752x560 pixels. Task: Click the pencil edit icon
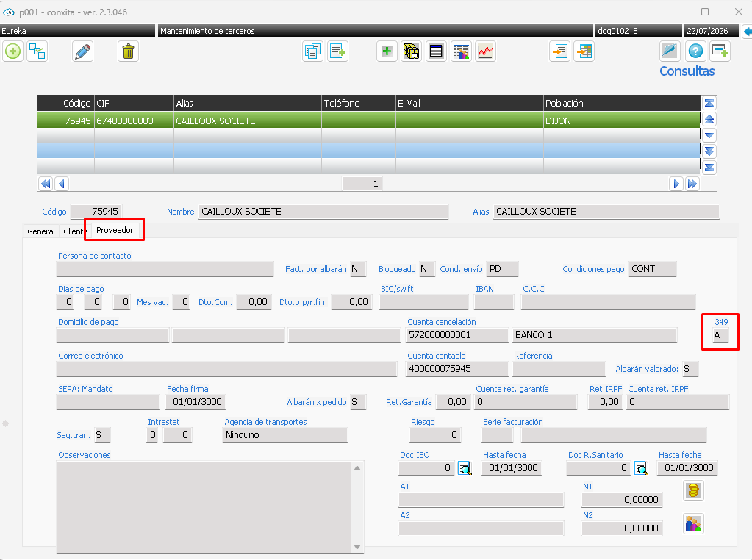pos(82,51)
